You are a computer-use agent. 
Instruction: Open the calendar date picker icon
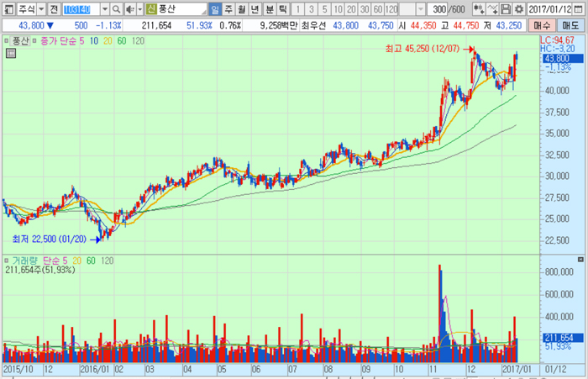point(581,8)
